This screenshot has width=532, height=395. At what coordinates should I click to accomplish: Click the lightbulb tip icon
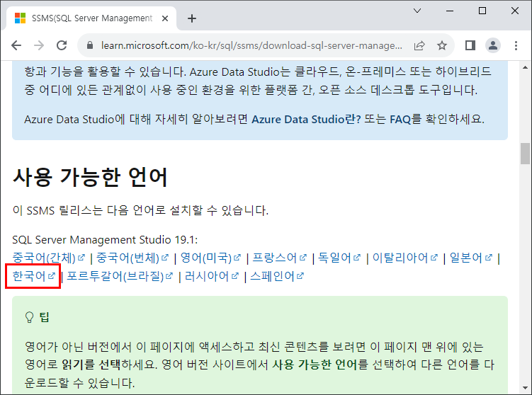[x=30, y=317]
